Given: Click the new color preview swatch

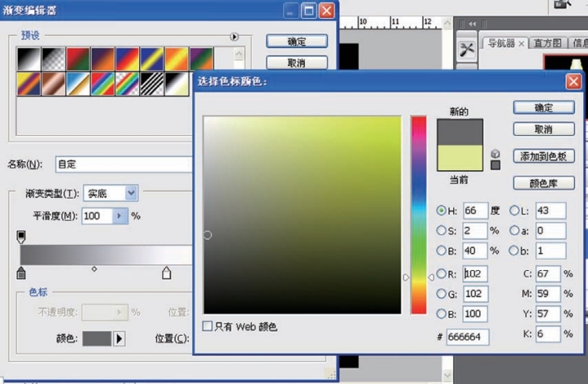Looking at the screenshot, I should (x=460, y=133).
